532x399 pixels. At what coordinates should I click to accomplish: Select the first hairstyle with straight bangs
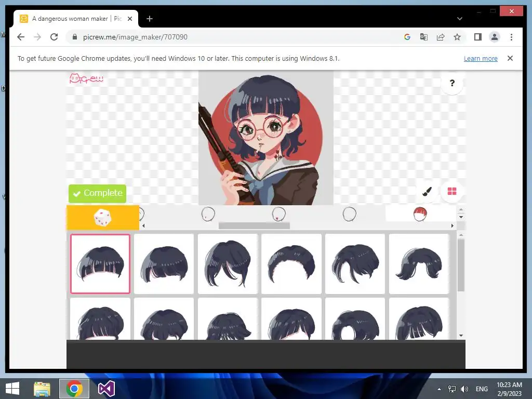[100, 263]
